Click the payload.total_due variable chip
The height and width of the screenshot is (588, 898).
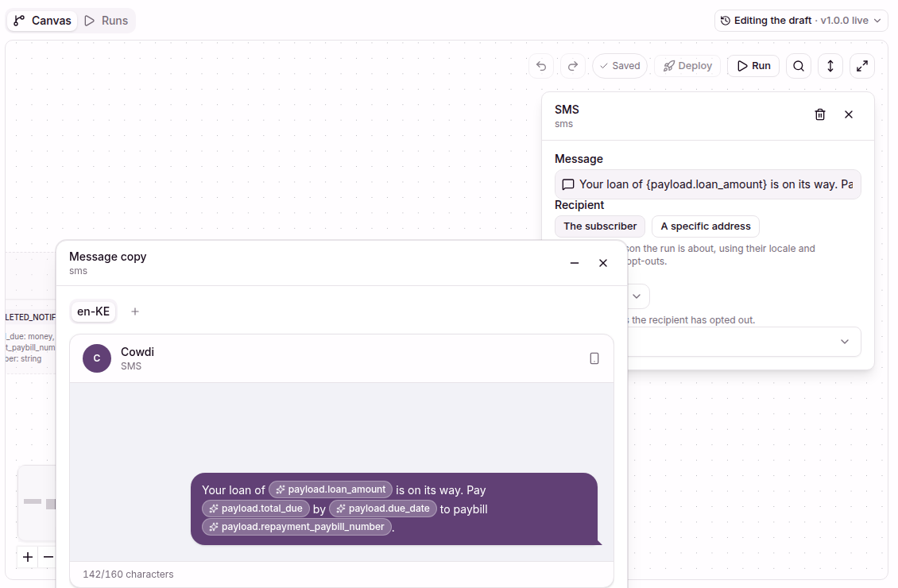pyautogui.click(x=256, y=509)
